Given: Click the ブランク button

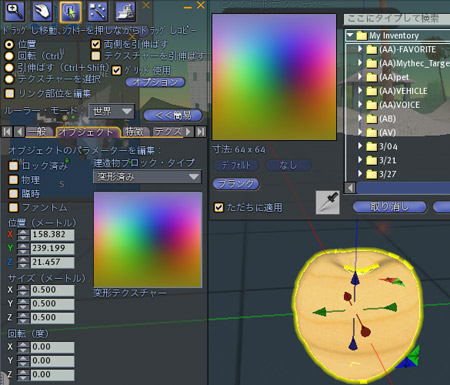Looking at the screenshot, I should click(x=236, y=184).
